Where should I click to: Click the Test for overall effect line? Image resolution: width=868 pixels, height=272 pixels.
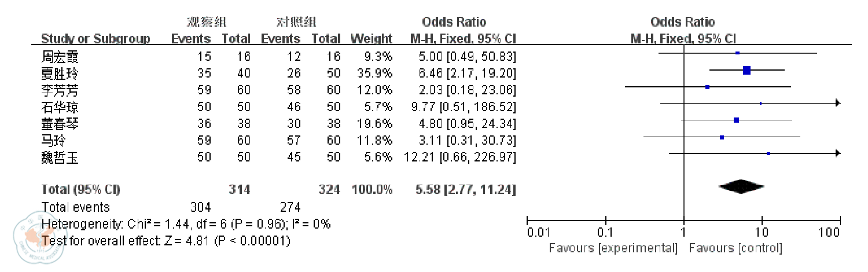[x=165, y=240]
